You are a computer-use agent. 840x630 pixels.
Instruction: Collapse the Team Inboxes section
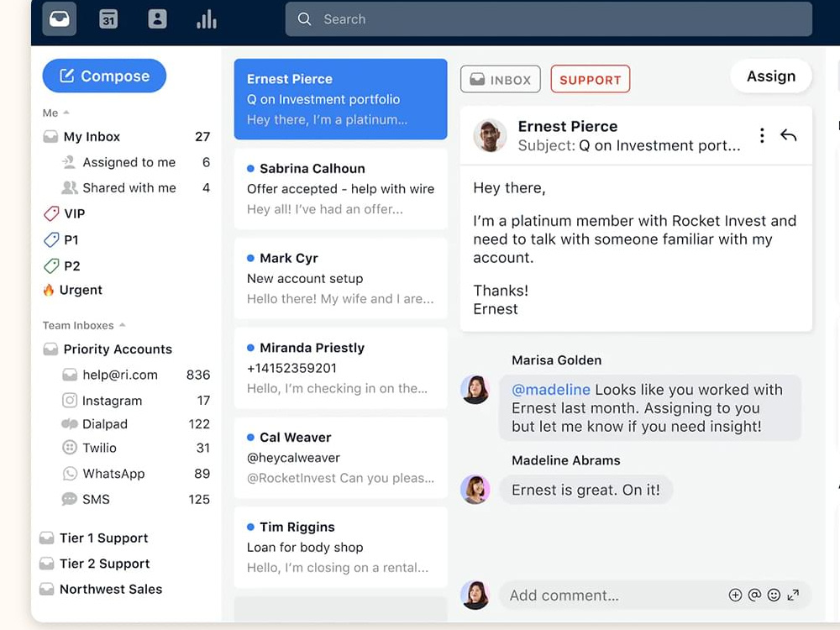pos(84,325)
